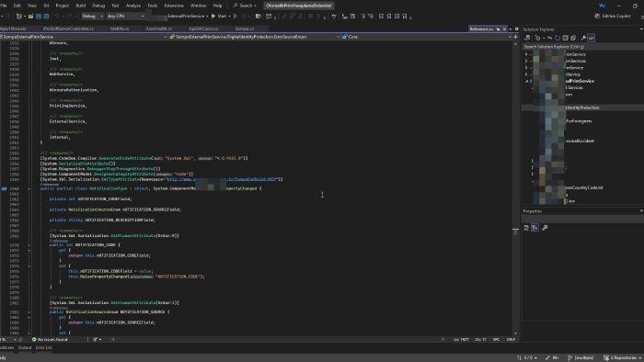Click the Solution Explorer Sync with Active Document icon
644x362 pixels.
[x=549, y=38]
